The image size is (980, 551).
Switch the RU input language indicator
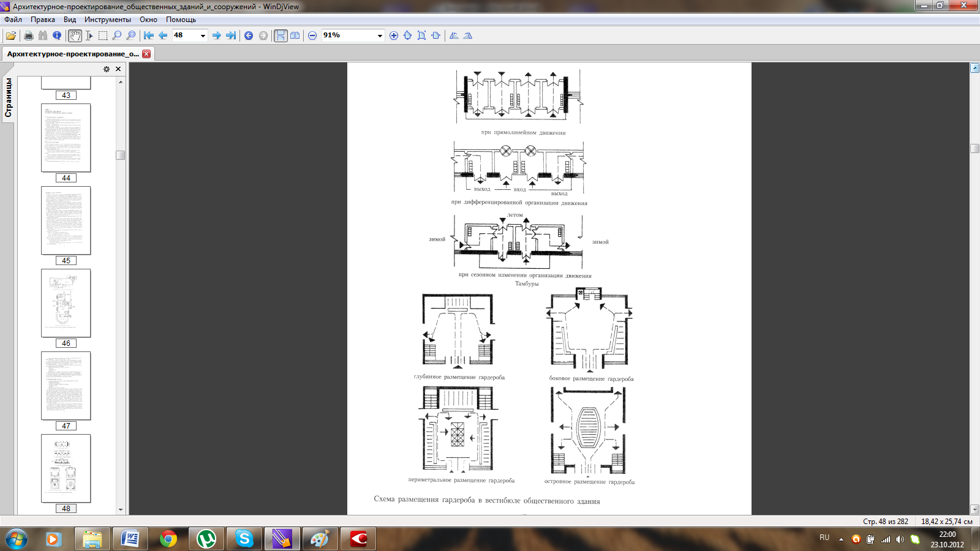coord(824,538)
